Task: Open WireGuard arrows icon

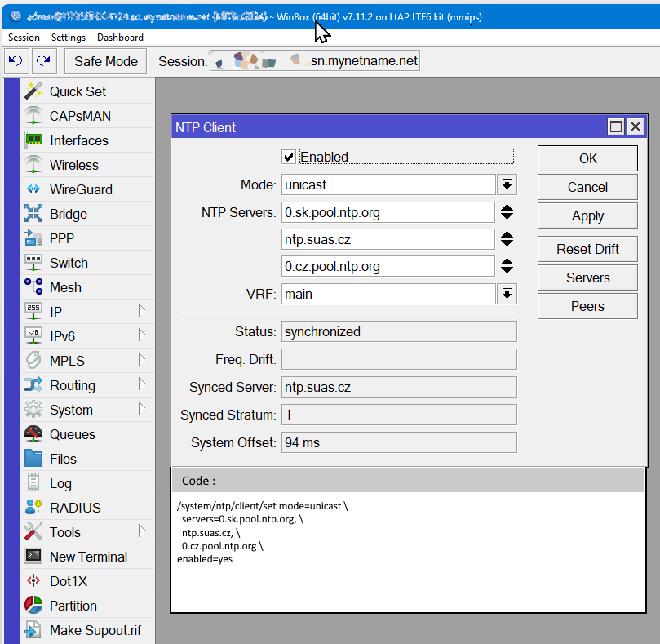Action: [x=33, y=189]
